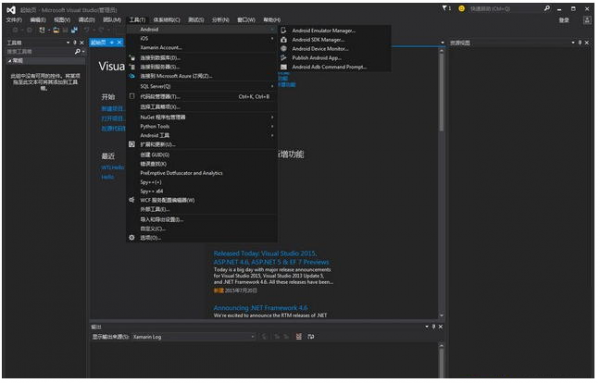Click the new project link under start
Screen dimensions: 600x383
coord(113,109)
